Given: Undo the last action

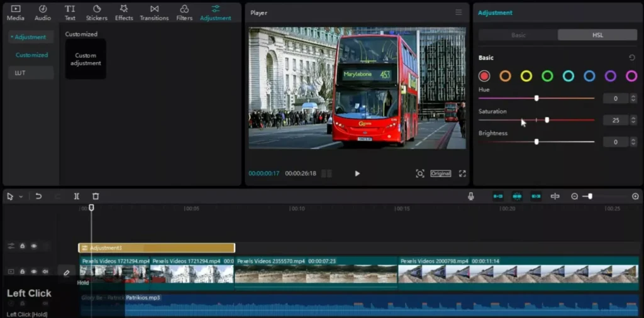Looking at the screenshot, I should tap(38, 197).
